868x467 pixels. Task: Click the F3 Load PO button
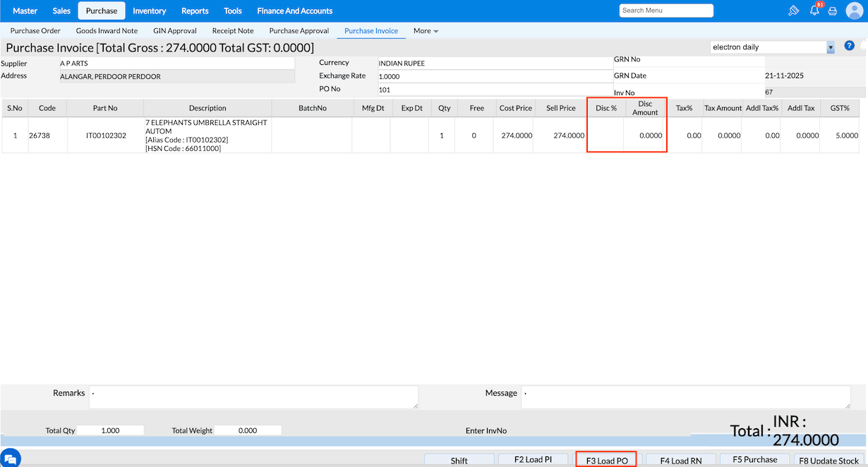[x=607, y=461]
